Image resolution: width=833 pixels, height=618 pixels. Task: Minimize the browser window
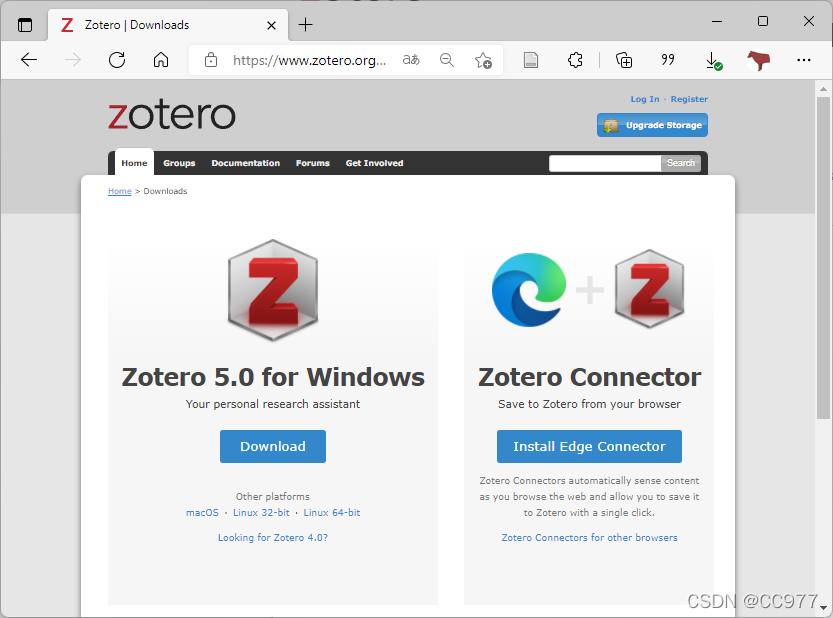[x=717, y=21]
